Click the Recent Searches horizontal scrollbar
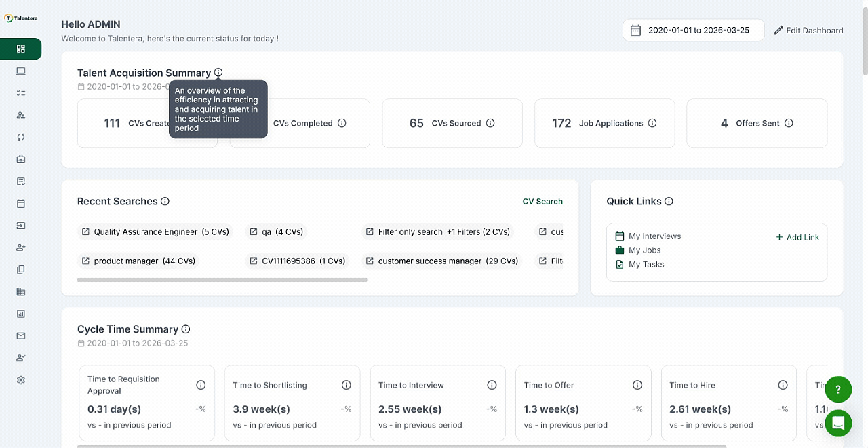The height and width of the screenshot is (448, 868). point(222,280)
